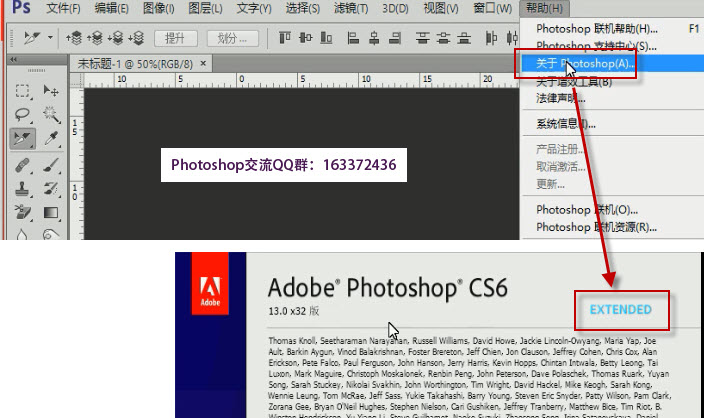Screen dimensions: 704x418
Task: Distribute left edges in options bar
Action: (491, 38)
